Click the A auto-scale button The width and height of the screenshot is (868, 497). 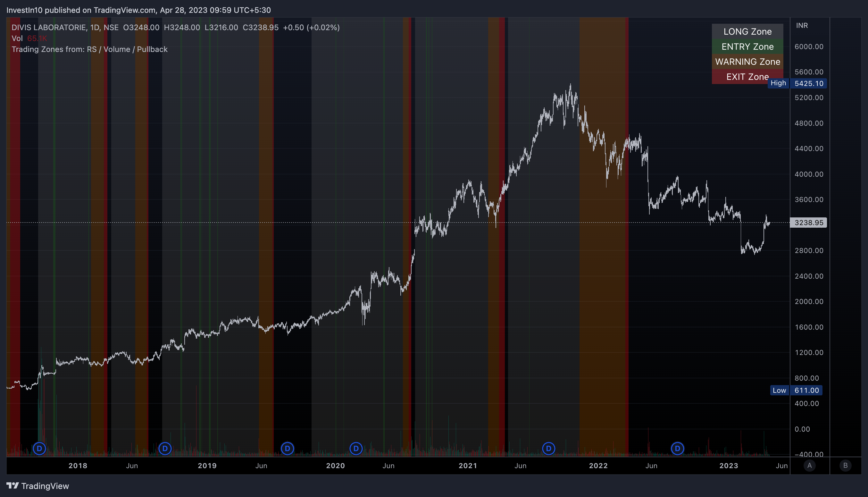810,466
